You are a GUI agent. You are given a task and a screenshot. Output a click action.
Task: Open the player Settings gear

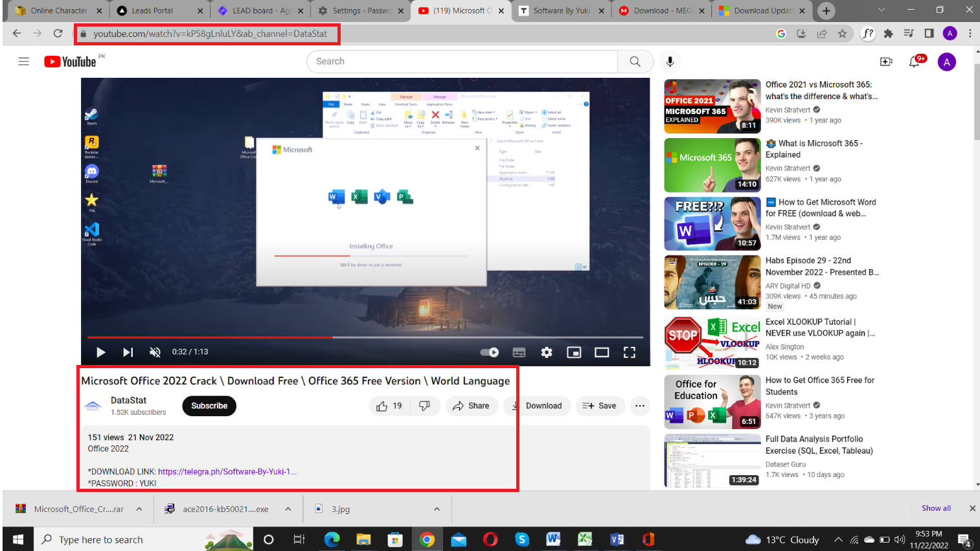click(x=547, y=352)
